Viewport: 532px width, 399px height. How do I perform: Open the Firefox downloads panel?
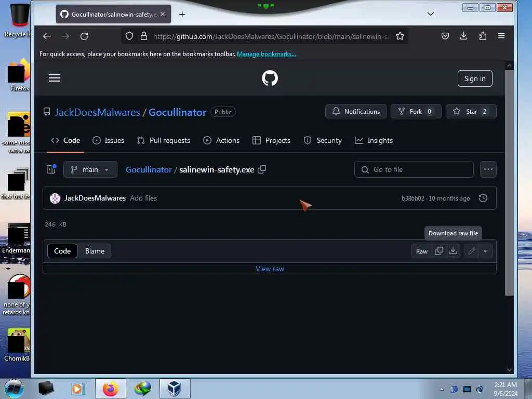click(x=464, y=36)
